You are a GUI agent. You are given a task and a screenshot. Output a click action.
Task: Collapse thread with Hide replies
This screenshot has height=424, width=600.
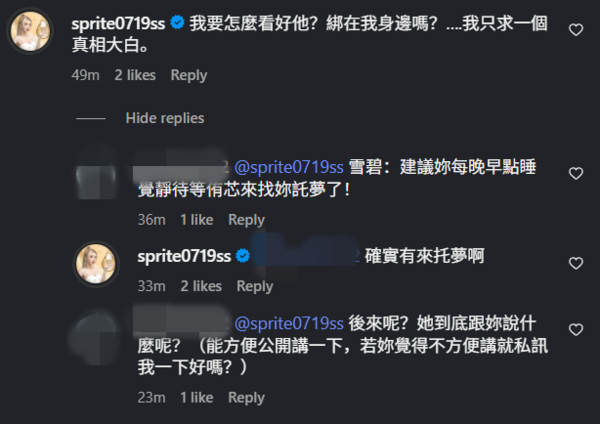tap(164, 118)
